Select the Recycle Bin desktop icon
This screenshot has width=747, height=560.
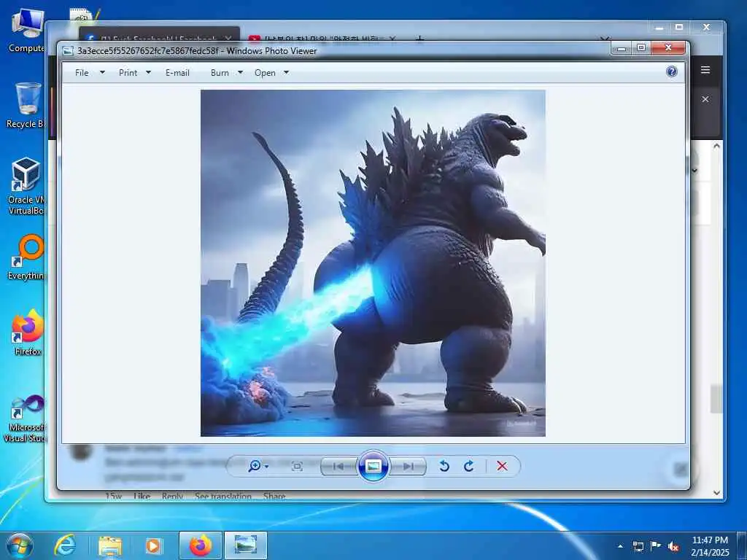(26, 106)
